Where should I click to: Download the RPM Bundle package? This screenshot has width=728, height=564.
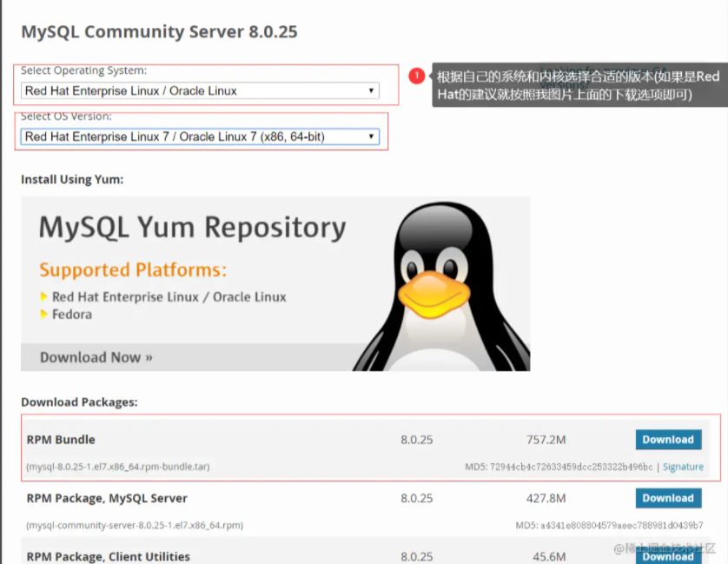pos(668,440)
